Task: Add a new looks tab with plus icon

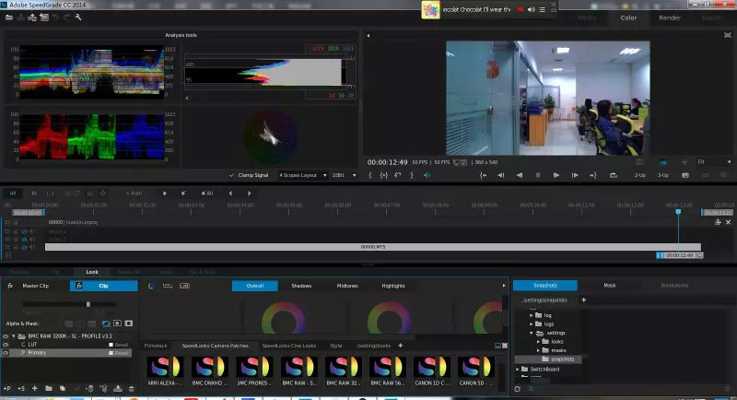Action: click(400, 345)
